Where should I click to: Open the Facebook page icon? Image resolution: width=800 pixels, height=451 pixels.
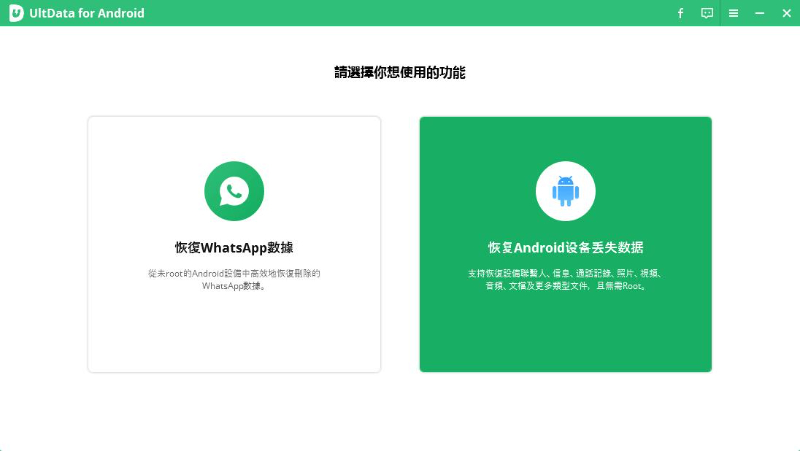680,13
